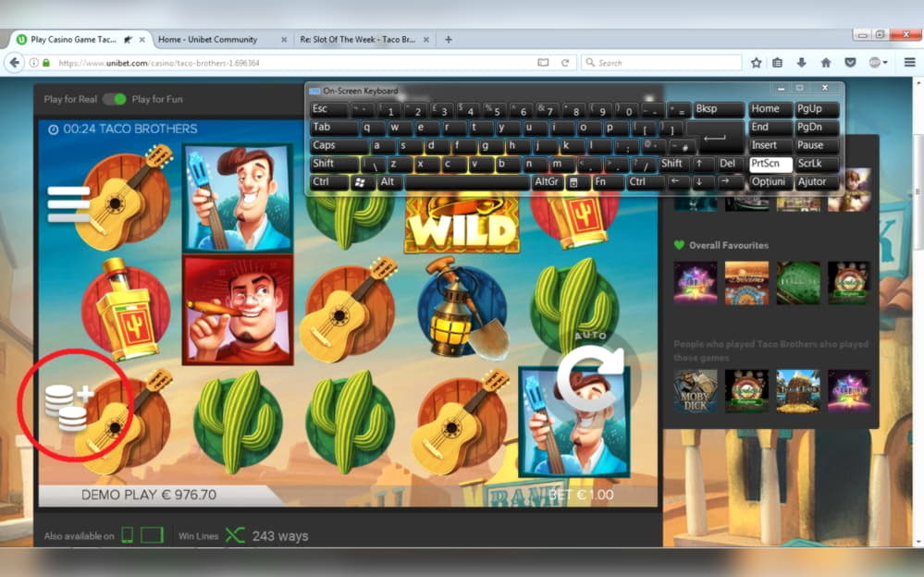This screenshot has width=924, height=577.
Task: Click the BET € 1.00 label
Action: [581, 495]
